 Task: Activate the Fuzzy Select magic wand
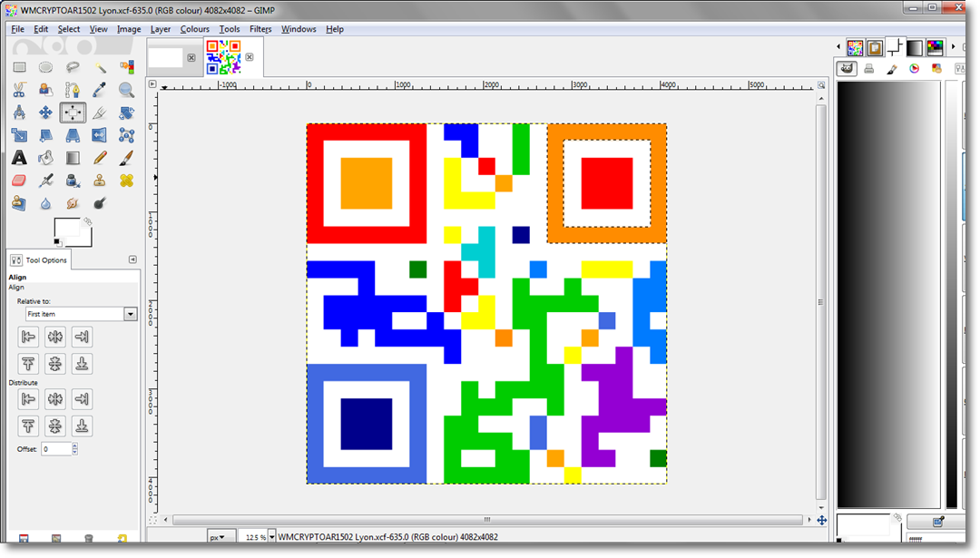coord(100,67)
